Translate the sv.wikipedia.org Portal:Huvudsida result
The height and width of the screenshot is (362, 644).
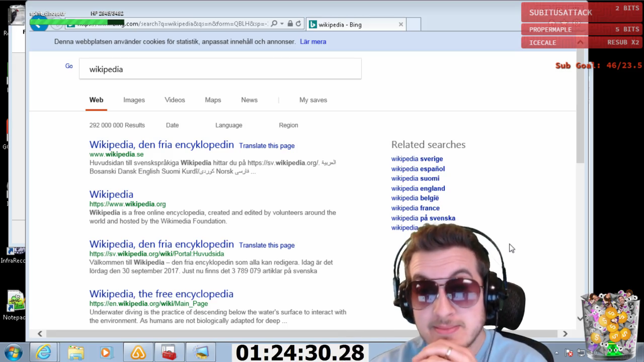pos(267,245)
